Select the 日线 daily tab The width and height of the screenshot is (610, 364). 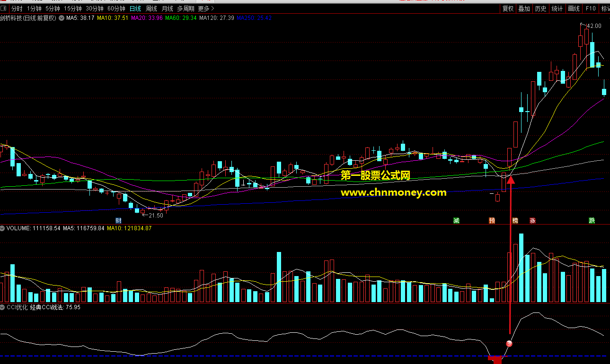[x=135, y=9]
